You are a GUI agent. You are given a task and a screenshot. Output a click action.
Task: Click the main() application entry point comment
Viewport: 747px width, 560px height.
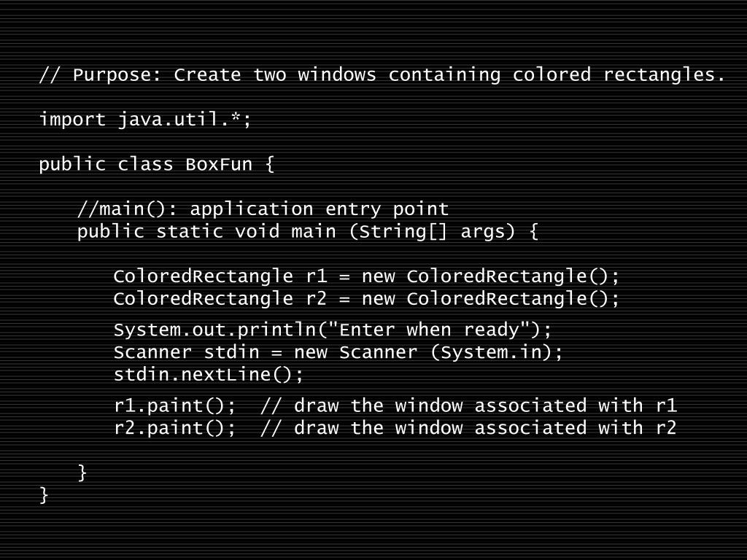coord(263,209)
